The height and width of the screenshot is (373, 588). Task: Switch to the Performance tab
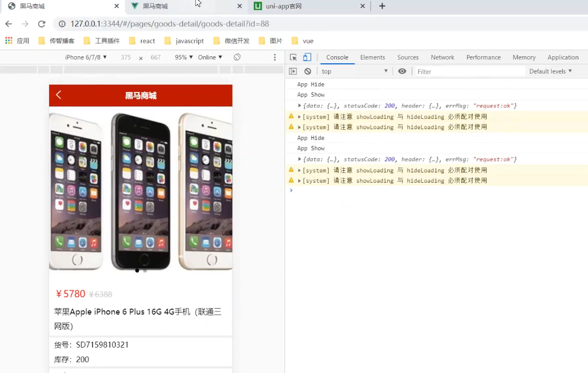(x=483, y=57)
